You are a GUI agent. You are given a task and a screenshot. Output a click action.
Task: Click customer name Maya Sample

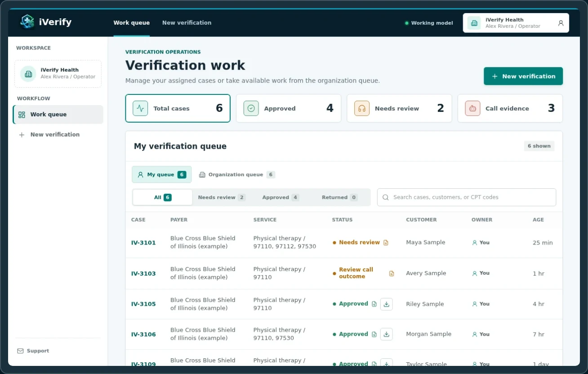pyautogui.click(x=425, y=242)
